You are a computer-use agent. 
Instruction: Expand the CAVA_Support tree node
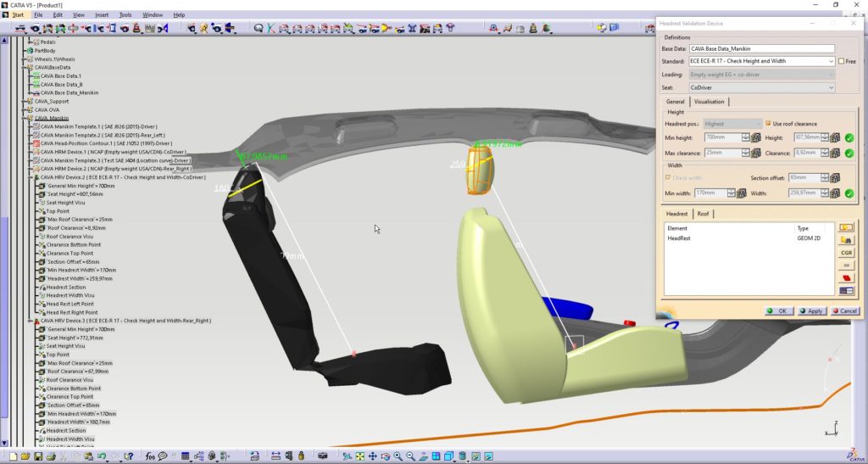pyautogui.click(x=24, y=101)
